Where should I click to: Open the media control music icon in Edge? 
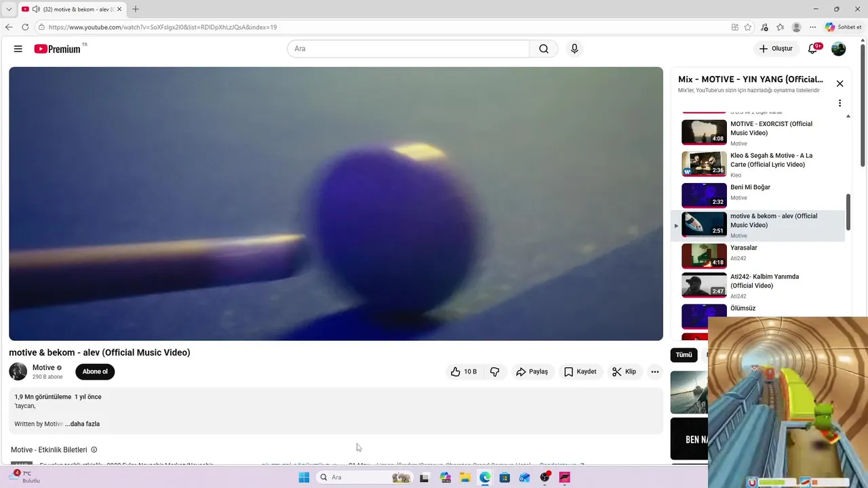[x=764, y=27]
